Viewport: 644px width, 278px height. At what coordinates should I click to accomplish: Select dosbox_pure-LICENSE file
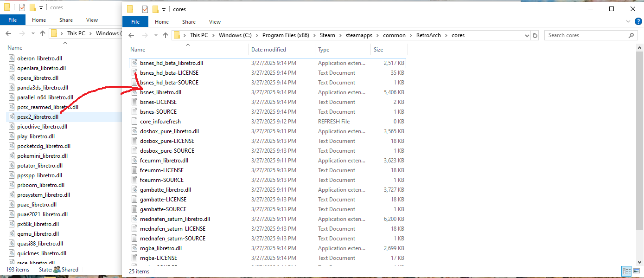coord(167,141)
